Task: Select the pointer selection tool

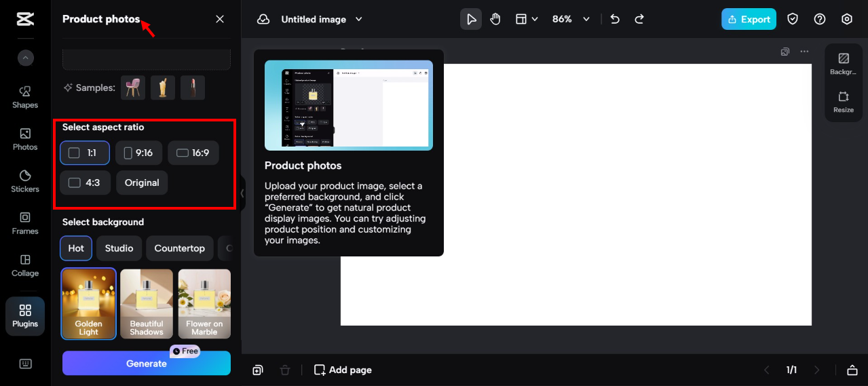Action: tap(471, 19)
